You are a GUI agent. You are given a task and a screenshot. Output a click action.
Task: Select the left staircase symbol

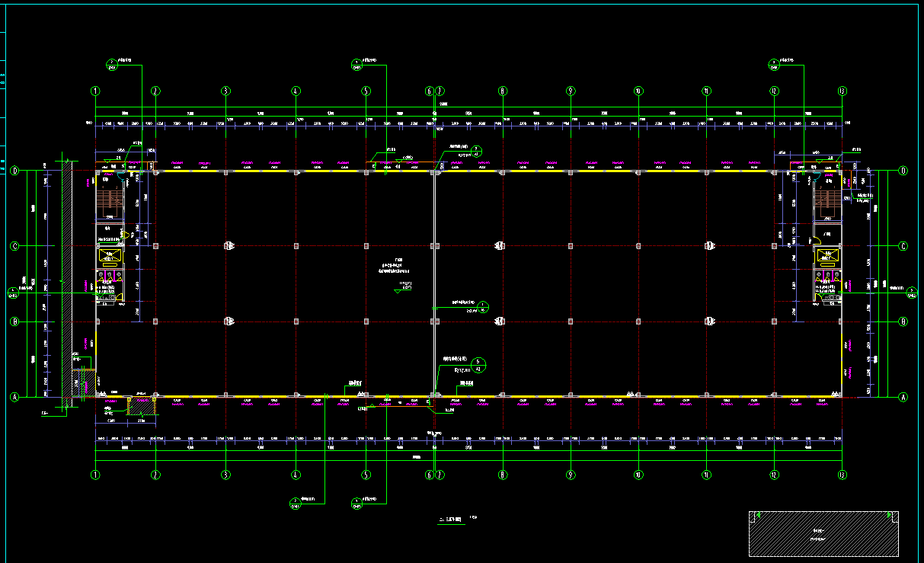(x=111, y=200)
